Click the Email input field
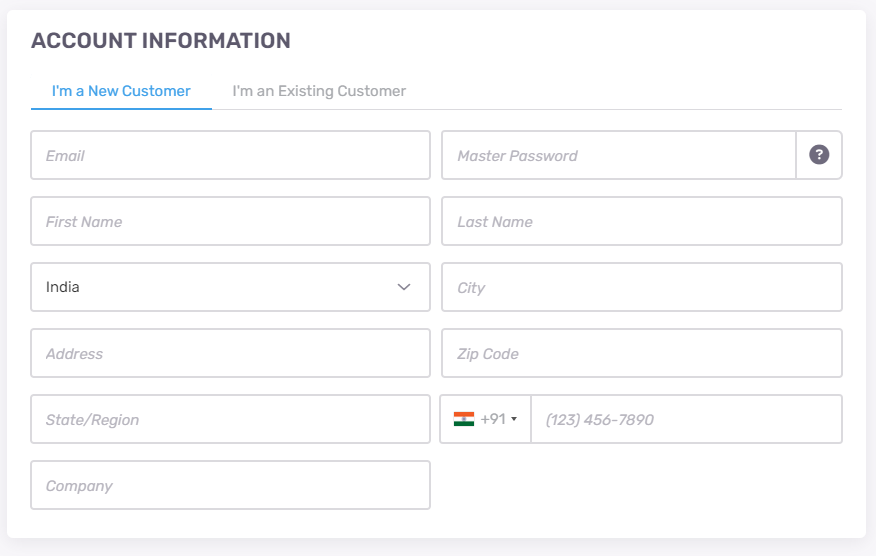Viewport: 876px width, 556px height. click(x=230, y=155)
